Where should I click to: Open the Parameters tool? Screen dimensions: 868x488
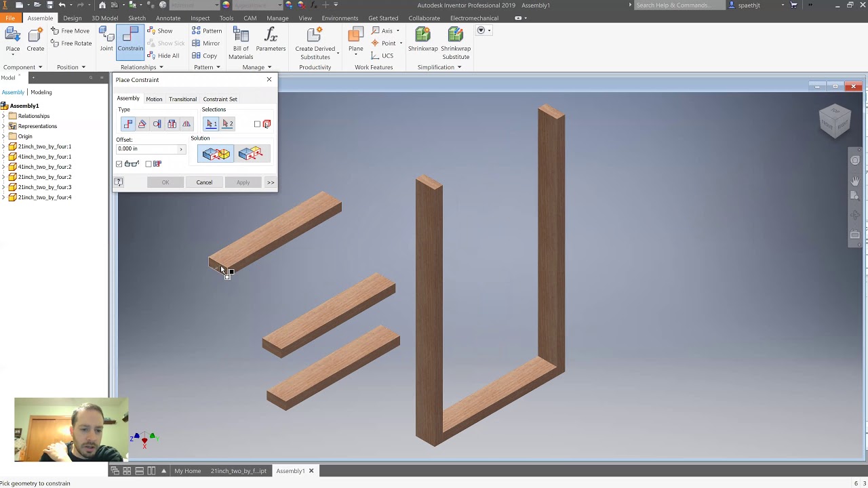point(271,41)
